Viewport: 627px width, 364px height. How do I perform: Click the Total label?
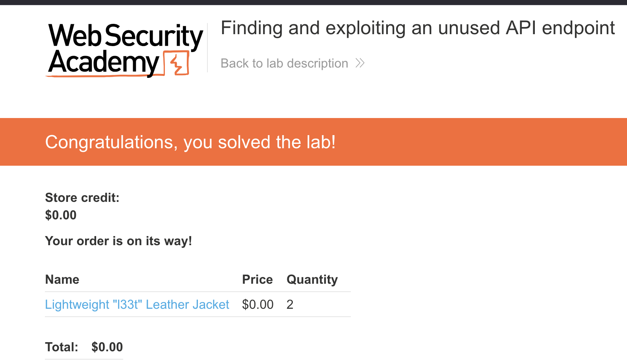pos(62,347)
